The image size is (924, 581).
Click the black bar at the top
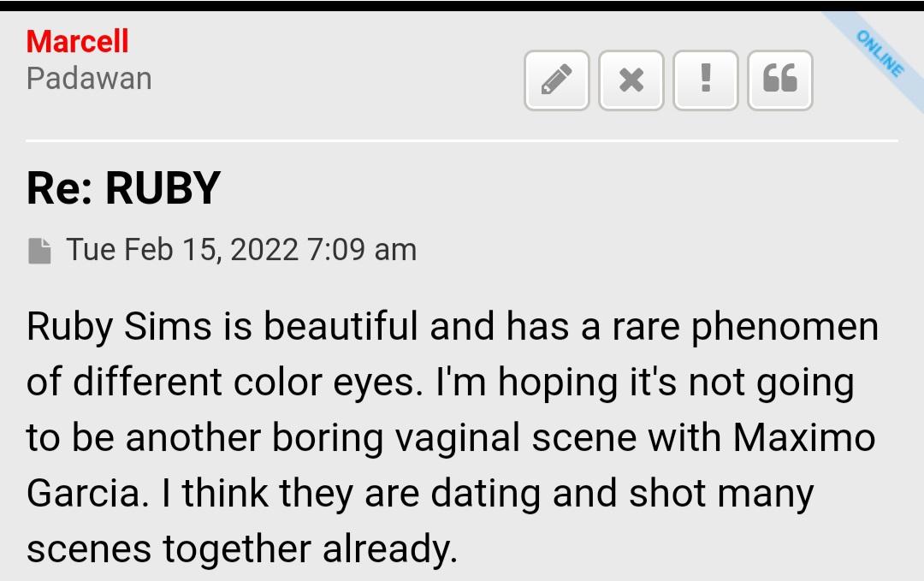point(462,4)
